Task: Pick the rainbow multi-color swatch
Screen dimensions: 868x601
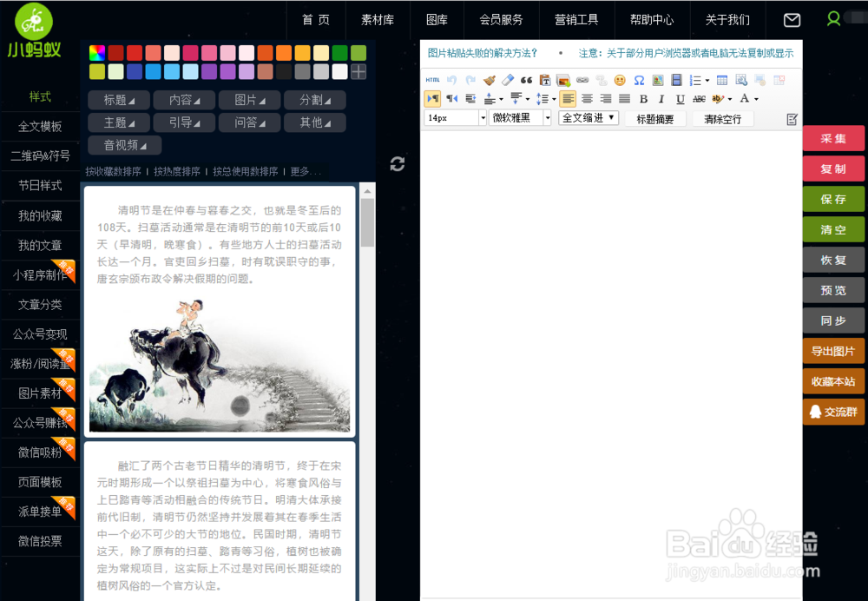Action: click(x=97, y=53)
